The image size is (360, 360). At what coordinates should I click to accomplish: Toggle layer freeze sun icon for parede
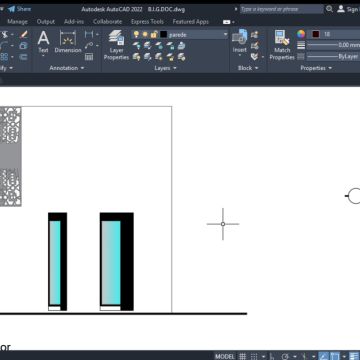(x=145, y=34)
